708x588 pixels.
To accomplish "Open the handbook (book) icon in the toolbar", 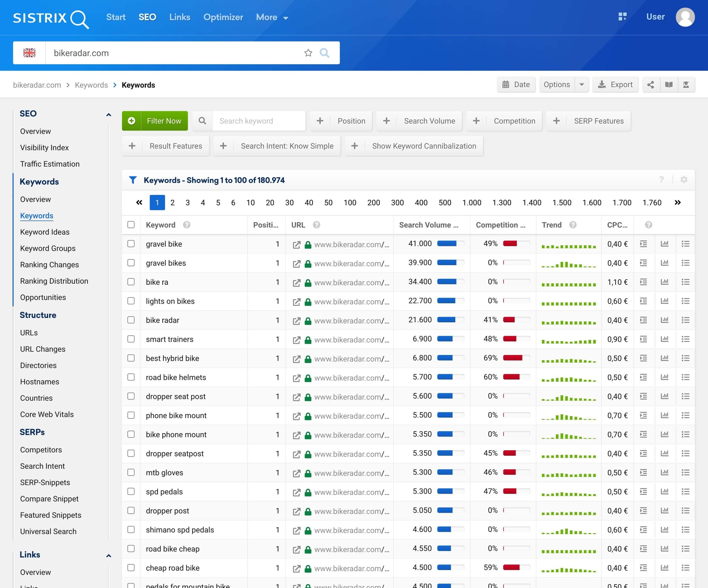I will 668,85.
